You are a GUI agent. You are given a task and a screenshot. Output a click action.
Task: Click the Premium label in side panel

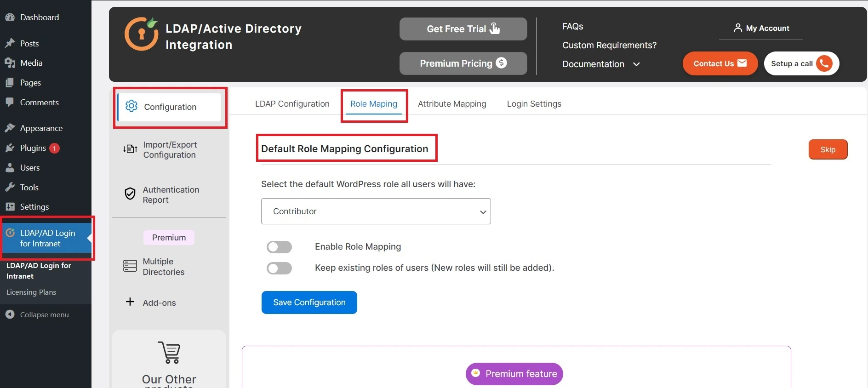tap(169, 238)
